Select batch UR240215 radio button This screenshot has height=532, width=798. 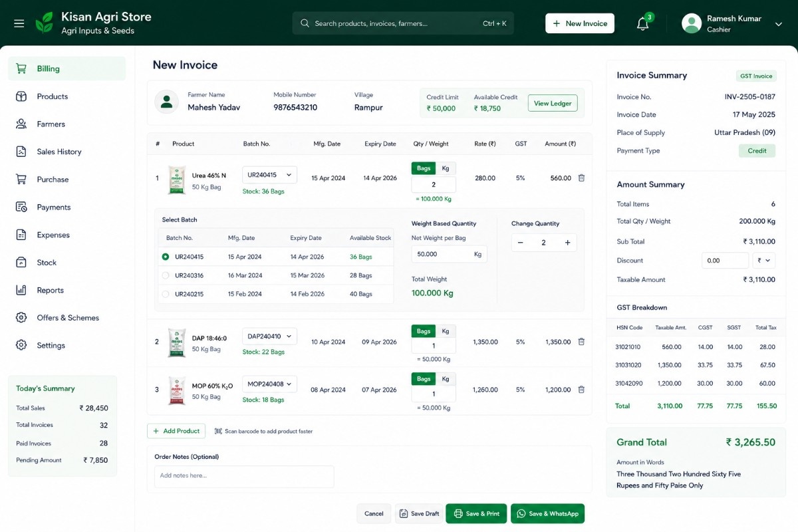click(x=166, y=294)
